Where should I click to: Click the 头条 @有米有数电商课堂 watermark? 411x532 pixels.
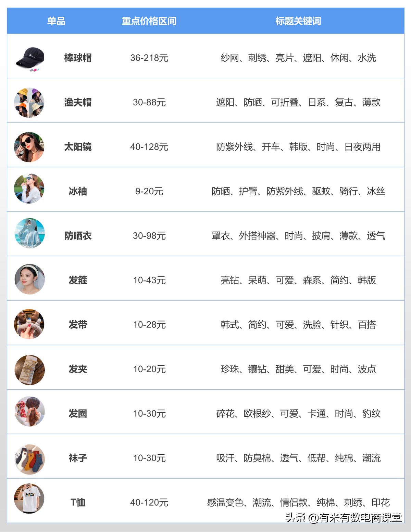click(x=343, y=518)
